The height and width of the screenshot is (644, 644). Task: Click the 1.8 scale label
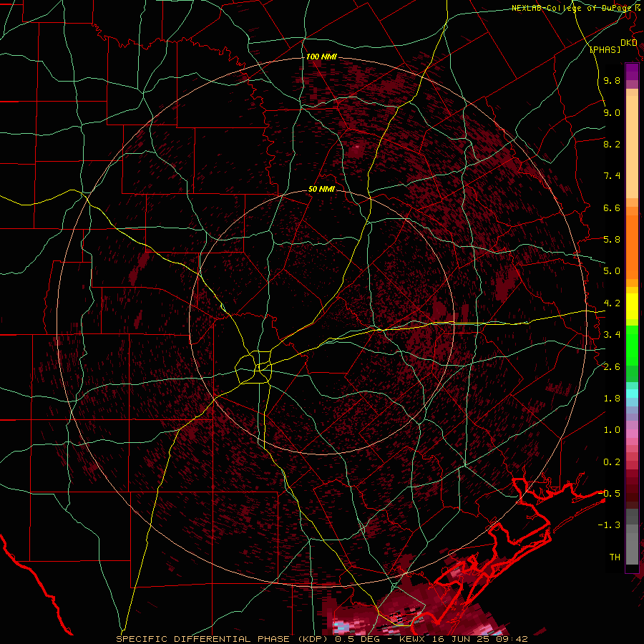point(612,399)
